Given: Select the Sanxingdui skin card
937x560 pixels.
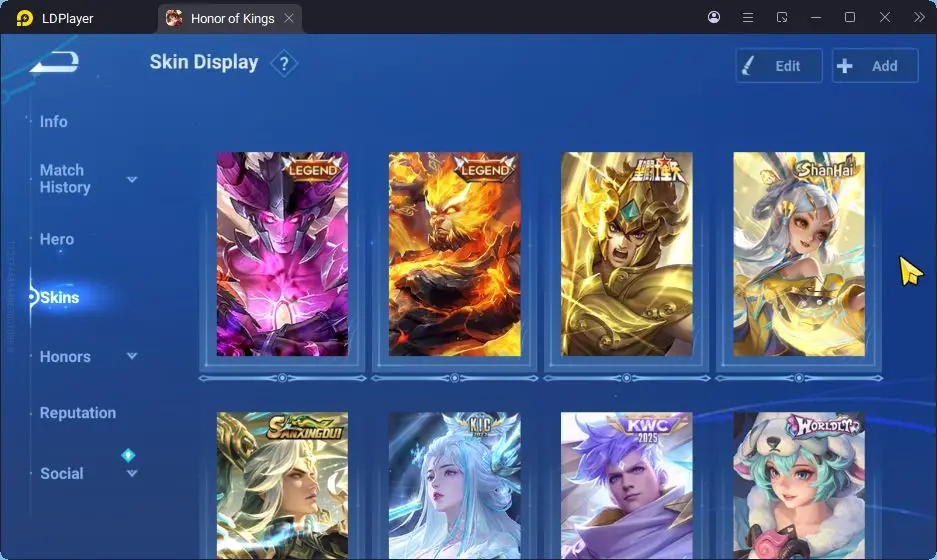Looking at the screenshot, I should [282, 485].
